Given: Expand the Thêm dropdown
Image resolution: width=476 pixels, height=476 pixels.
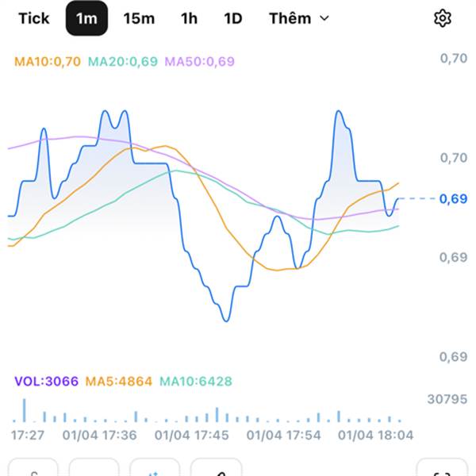Looking at the screenshot, I should tap(298, 19).
